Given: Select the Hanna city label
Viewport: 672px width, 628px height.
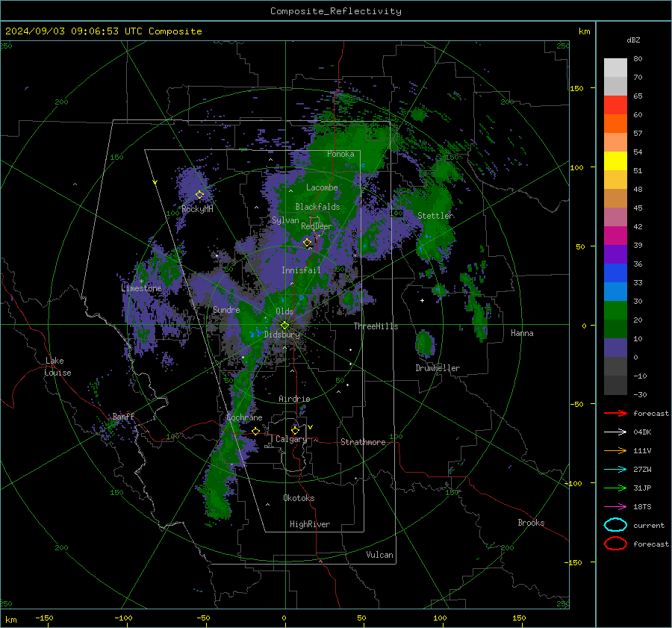Looking at the screenshot, I should (522, 333).
